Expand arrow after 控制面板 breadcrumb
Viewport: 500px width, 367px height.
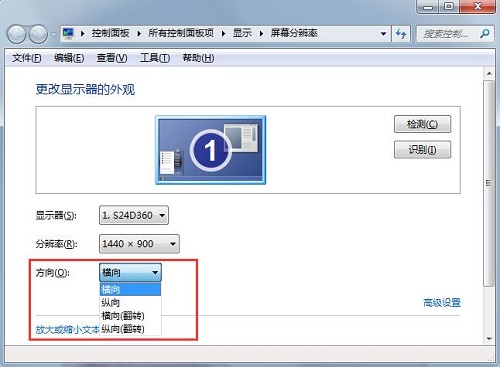click(139, 33)
